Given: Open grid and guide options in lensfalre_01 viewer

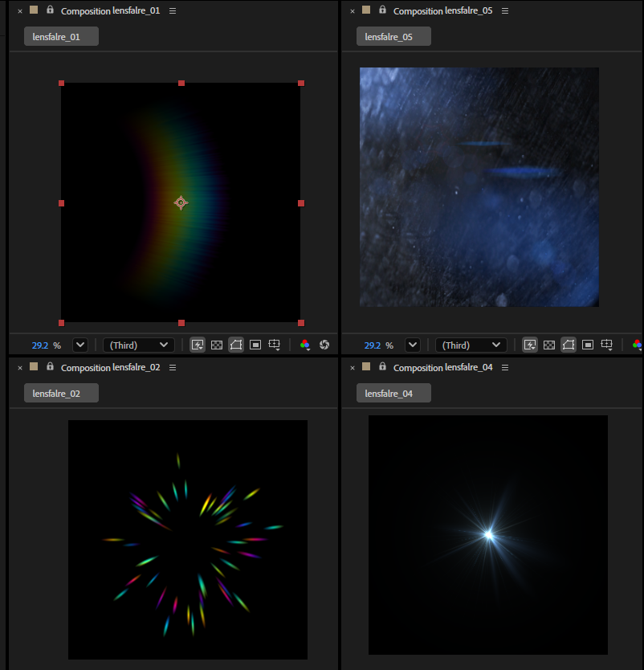Looking at the screenshot, I should [x=274, y=345].
